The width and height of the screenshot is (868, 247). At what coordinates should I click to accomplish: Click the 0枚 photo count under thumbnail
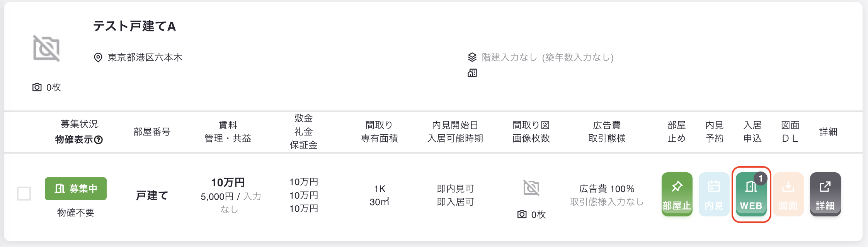[46, 87]
